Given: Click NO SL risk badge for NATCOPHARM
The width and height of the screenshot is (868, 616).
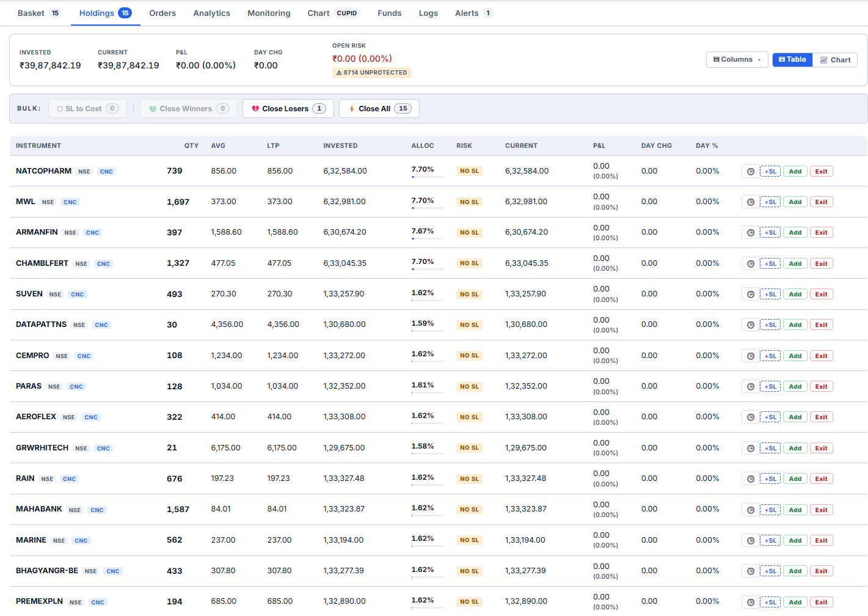Looking at the screenshot, I should point(469,171).
